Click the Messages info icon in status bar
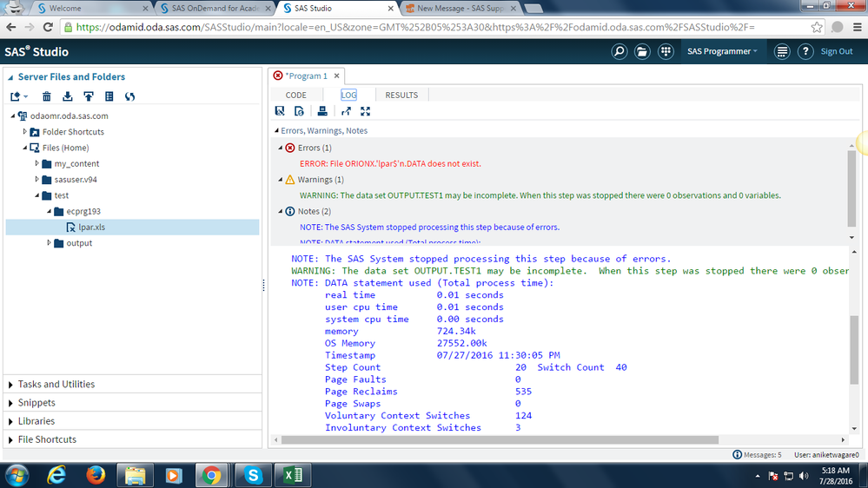Viewport: 868px width, 488px height. (x=737, y=455)
